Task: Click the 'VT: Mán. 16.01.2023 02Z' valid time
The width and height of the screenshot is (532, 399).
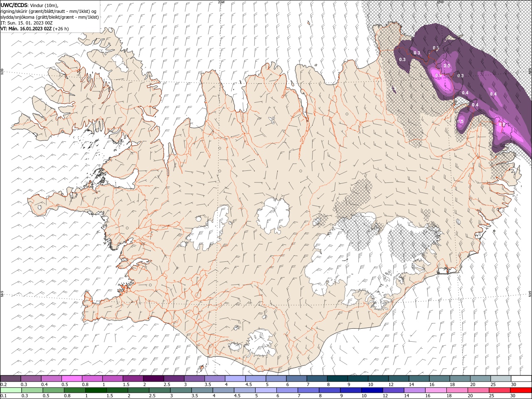Action: pos(26,29)
